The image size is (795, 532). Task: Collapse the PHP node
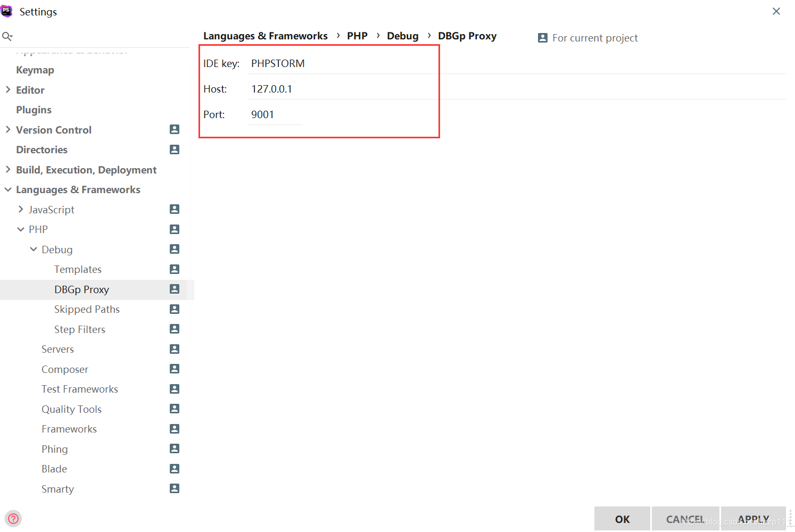(21, 229)
